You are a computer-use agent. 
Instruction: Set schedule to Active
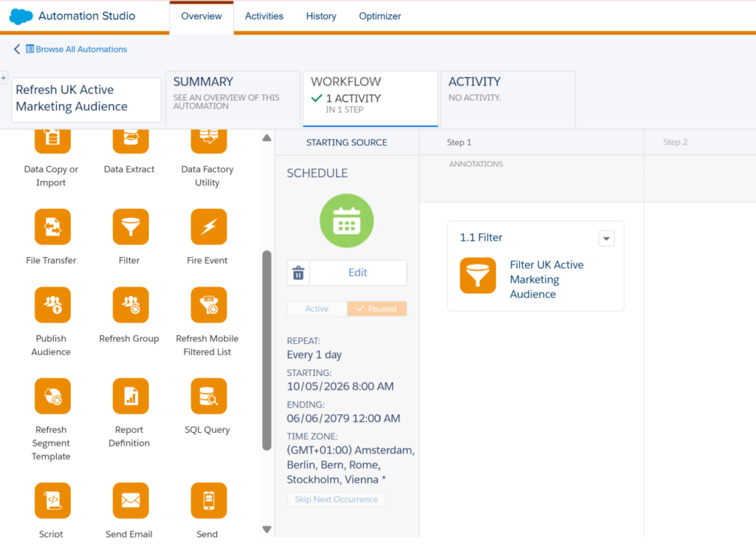pyautogui.click(x=317, y=309)
